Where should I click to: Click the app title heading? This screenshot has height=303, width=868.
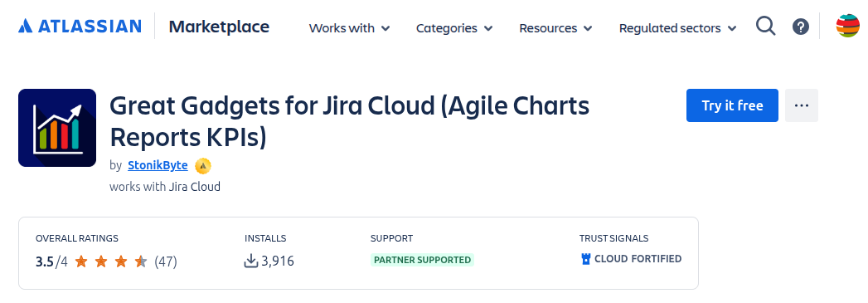pyautogui.click(x=349, y=121)
